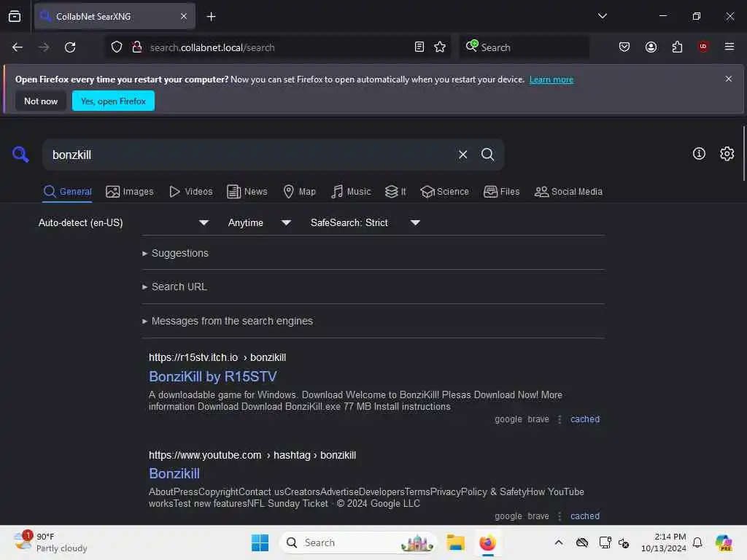Open File Explorer from the taskbar

(x=455, y=542)
